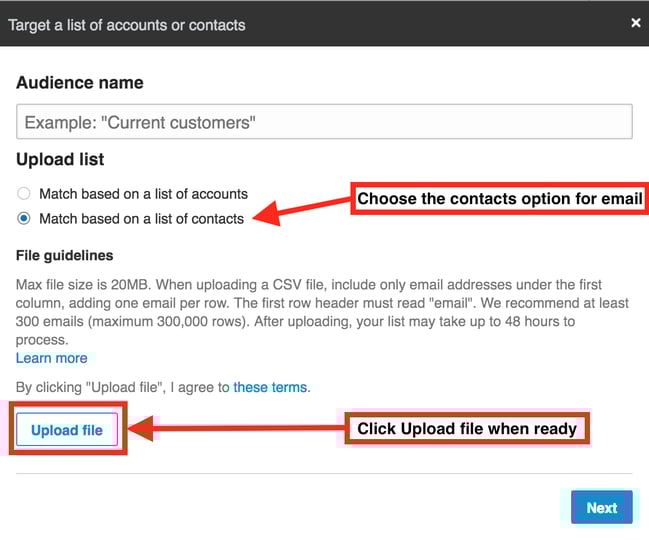
Task: Click the red arrow pointing at Upload file
Action: point(238,430)
